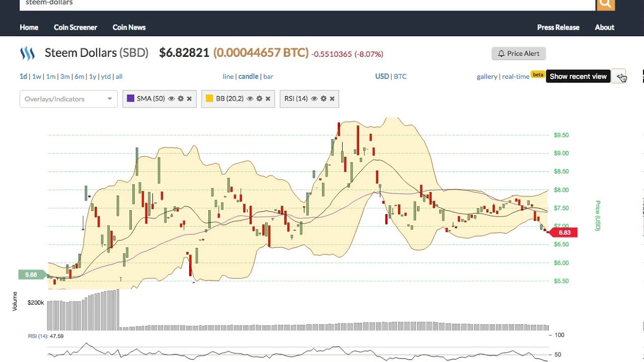Image resolution: width=644 pixels, height=362 pixels.
Task: Open the Overlays/Indicators dropdown
Action: tap(68, 99)
